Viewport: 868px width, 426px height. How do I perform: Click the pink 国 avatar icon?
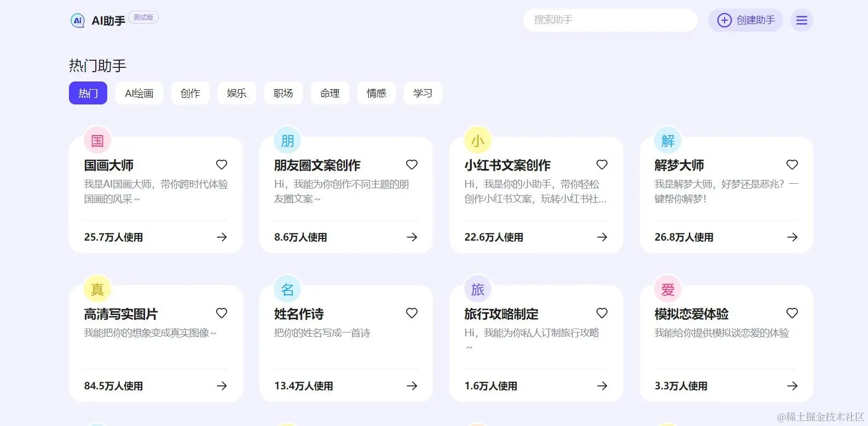(x=97, y=141)
